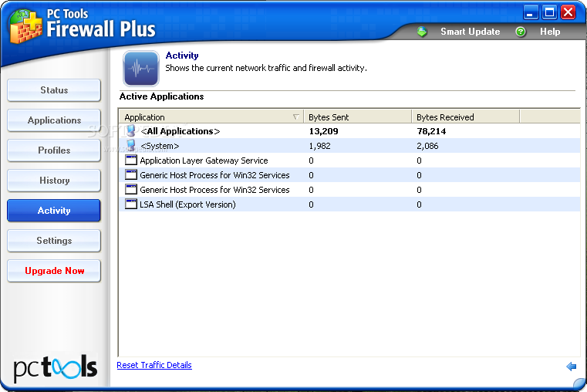Sort by the Bytes Sent column

(357, 117)
